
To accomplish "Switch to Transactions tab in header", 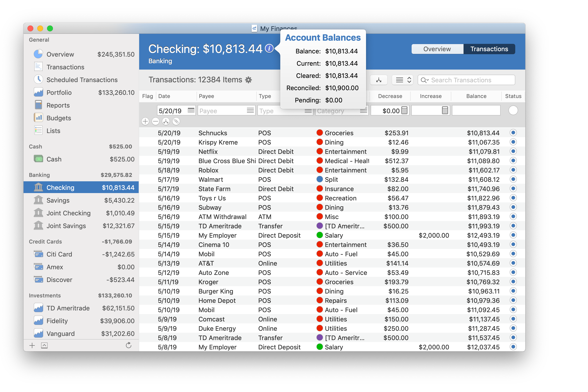I will [x=489, y=49].
